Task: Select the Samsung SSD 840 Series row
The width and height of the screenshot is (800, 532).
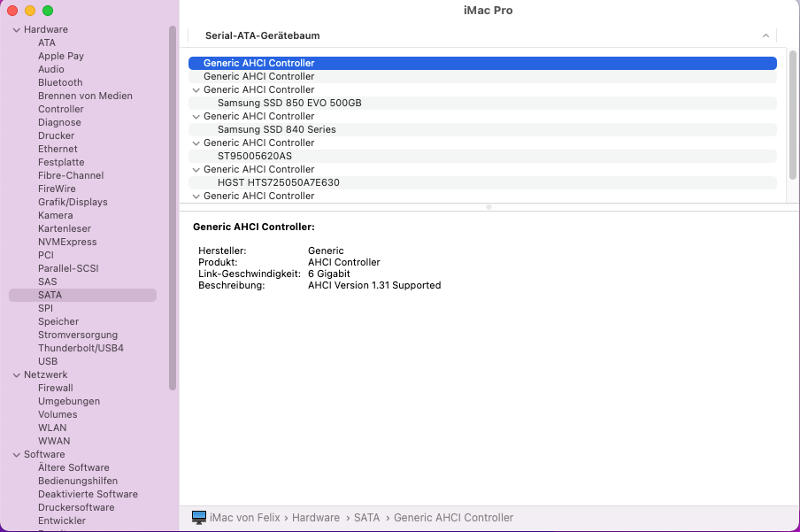Action: pos(482,130)
